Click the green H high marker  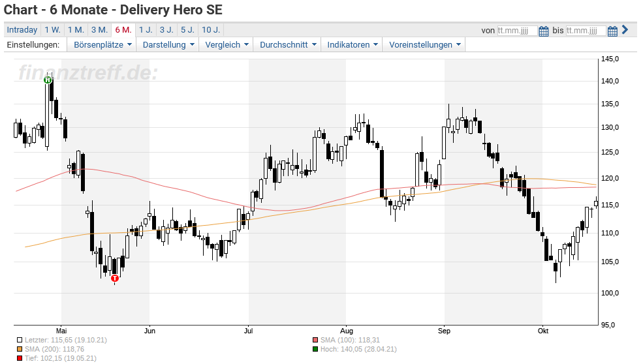[x=48, y=80]
